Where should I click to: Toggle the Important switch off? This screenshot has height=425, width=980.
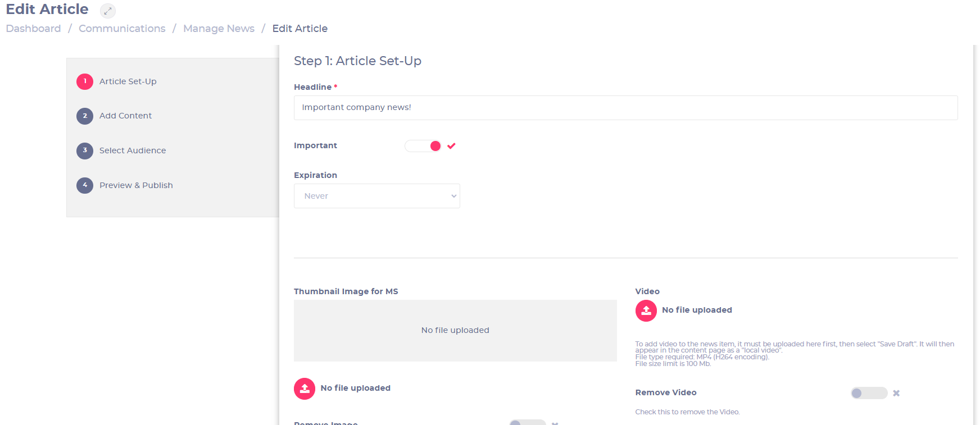click(423, 146)
